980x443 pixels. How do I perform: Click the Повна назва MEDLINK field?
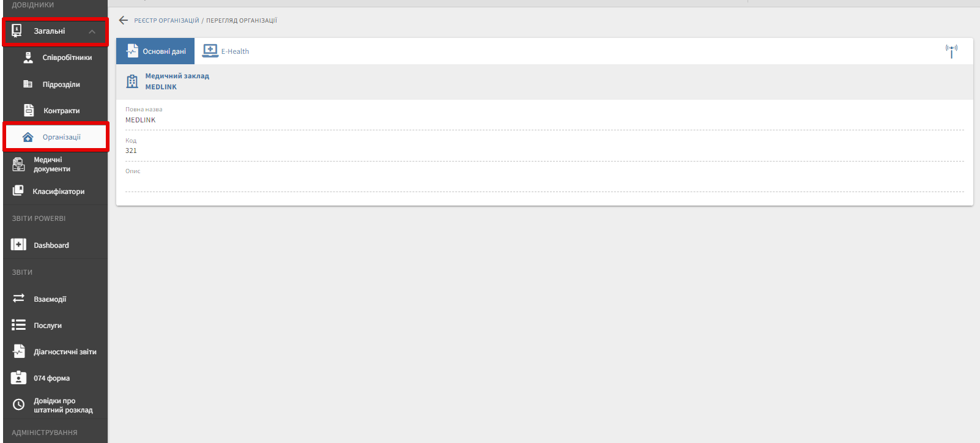click(x=141, y=120)
